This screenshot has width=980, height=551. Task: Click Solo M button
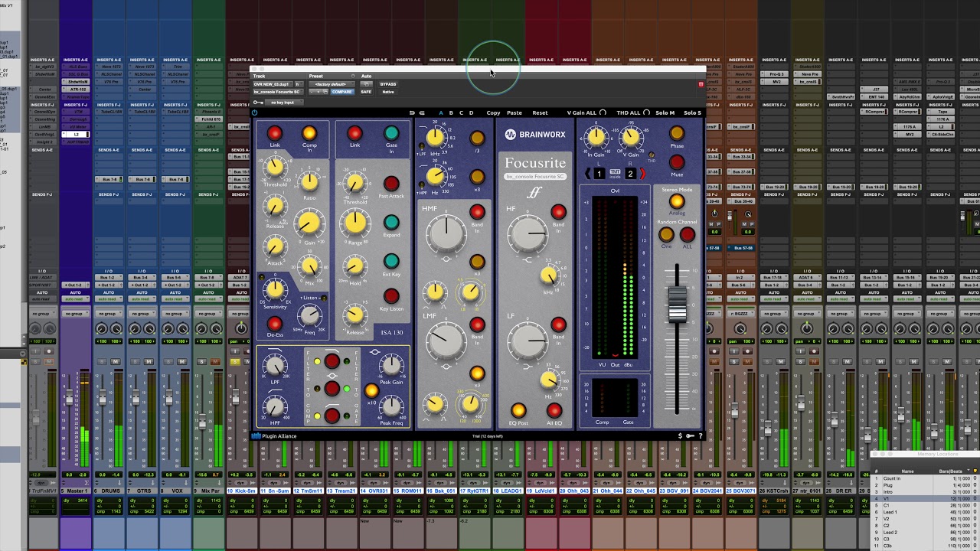(665, 113)
